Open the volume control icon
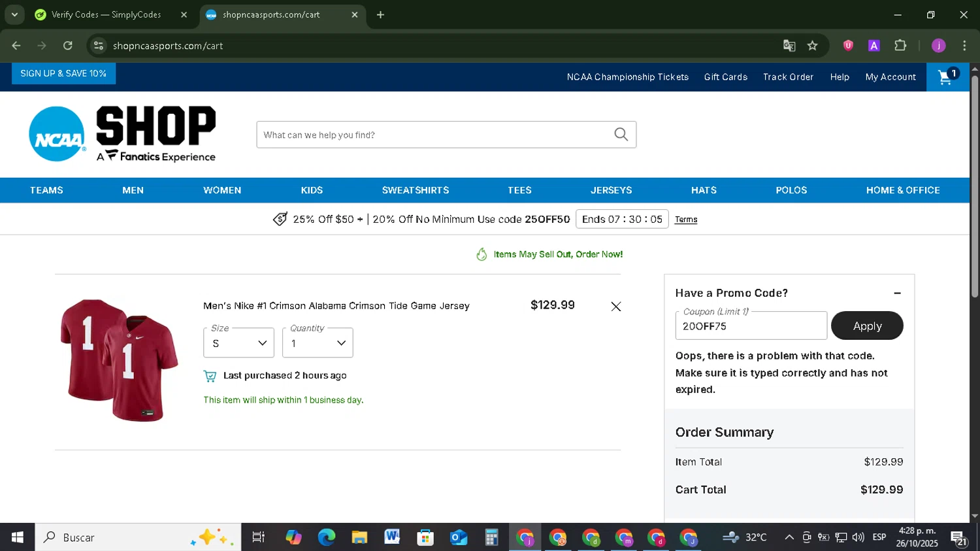The image size is (980, 551). click(858, 537)
